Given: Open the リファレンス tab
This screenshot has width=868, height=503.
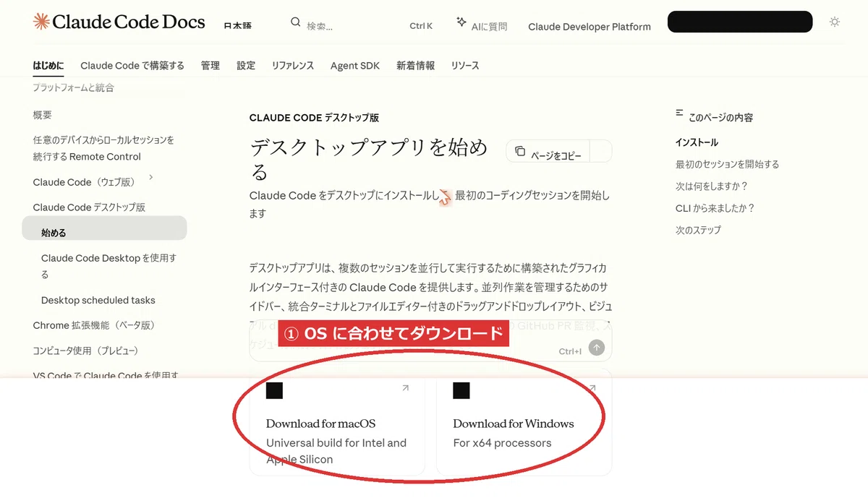Looking at the screenshot, I should click(293, 66).
